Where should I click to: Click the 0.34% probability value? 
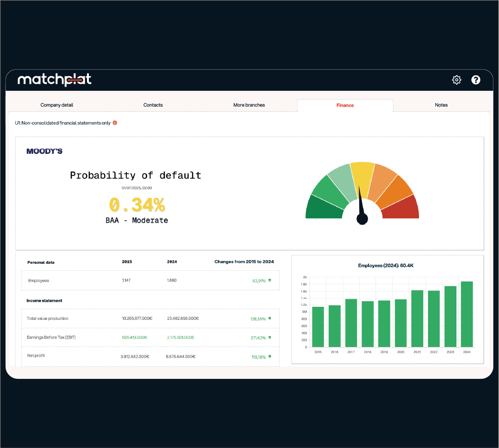click(x=137, y=205)
